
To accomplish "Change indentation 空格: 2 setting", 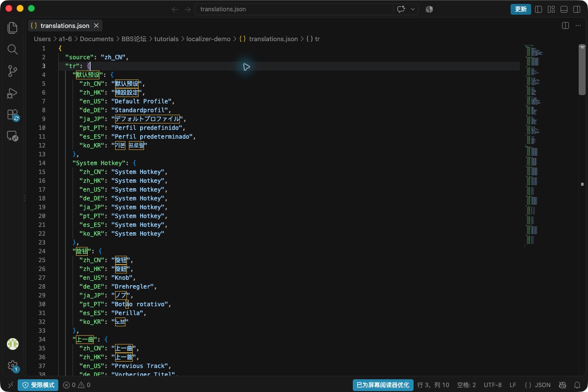I will point(466,385).
